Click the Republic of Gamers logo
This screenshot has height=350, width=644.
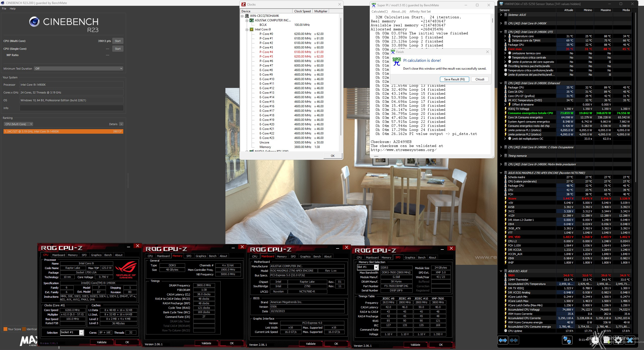(x=126, y=270)
